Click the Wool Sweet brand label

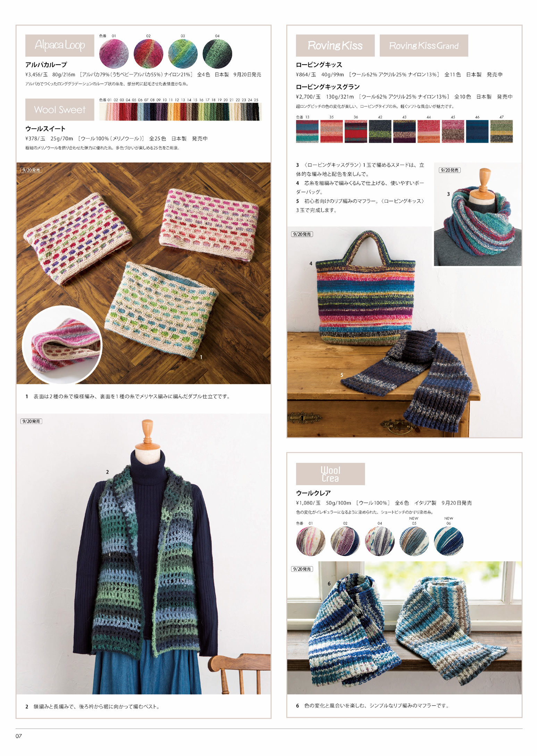(60, 109)
